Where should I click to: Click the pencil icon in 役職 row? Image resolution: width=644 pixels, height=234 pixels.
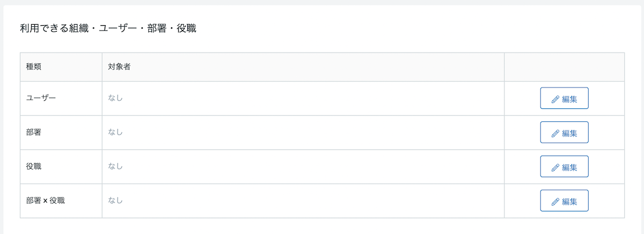pos(555,167)
